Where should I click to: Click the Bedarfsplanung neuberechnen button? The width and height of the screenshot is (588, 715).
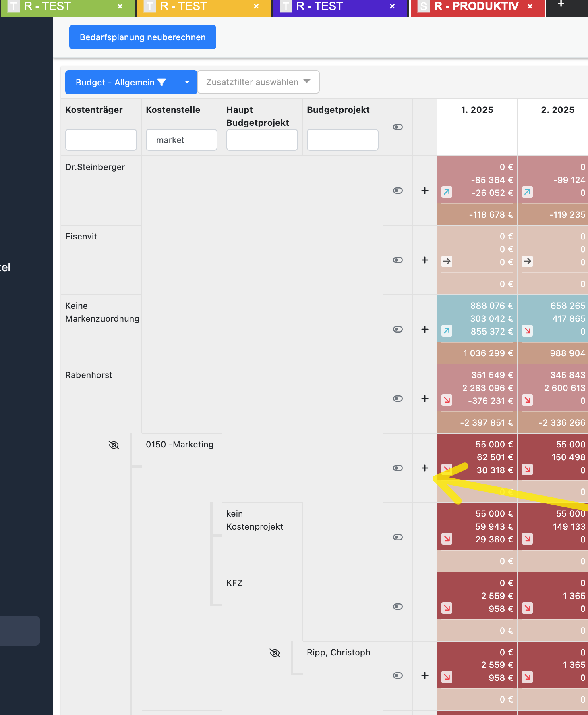143,37
